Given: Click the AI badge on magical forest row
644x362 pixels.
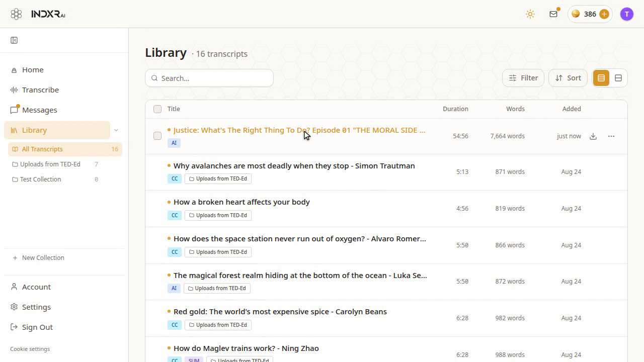Looking at the screenshot, I should click(x=174, y=288).
